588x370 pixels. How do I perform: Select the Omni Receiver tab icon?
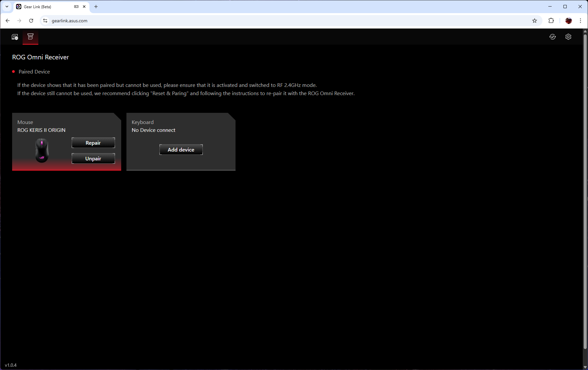coord(30,37)
